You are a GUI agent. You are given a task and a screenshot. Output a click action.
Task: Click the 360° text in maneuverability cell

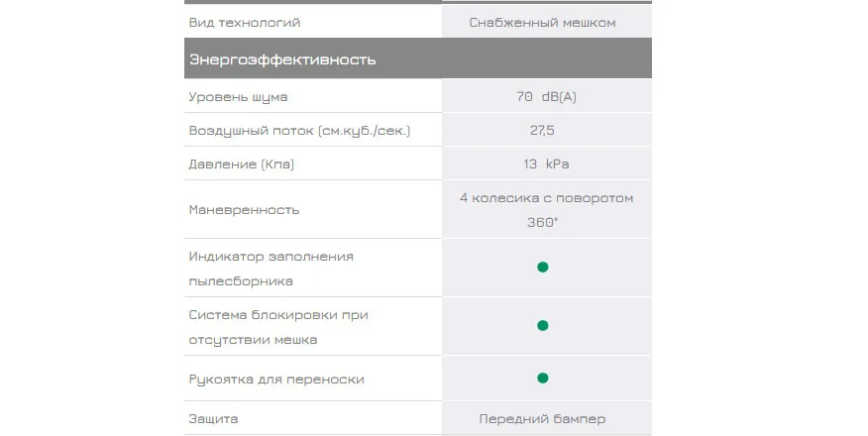tap(542, 222)
